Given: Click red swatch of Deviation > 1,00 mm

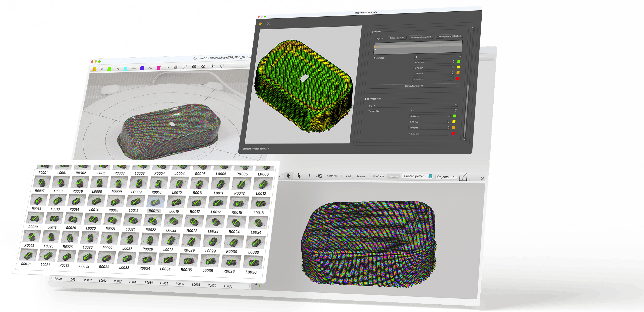Looking at the screenshot, I should coord(457,79).
